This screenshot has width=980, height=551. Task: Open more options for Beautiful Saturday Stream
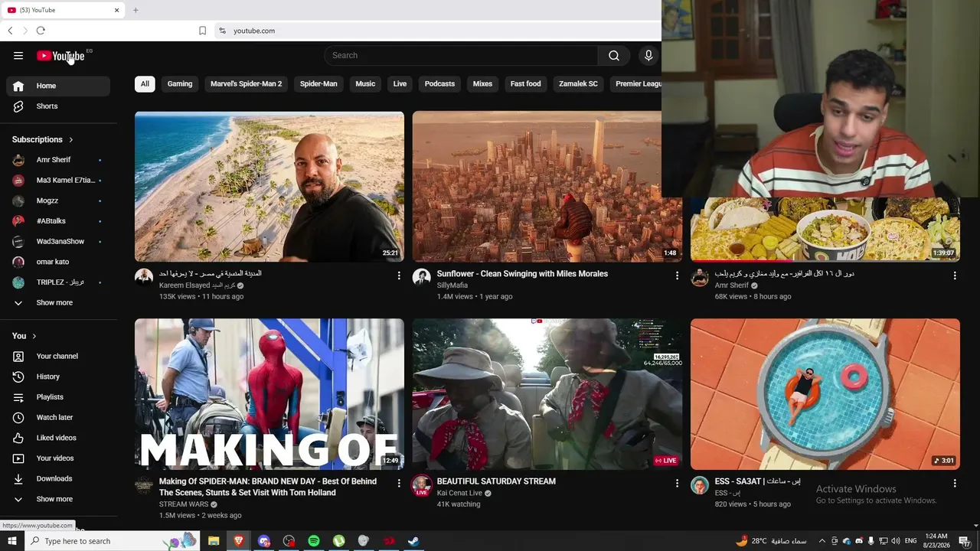[677, 483]
